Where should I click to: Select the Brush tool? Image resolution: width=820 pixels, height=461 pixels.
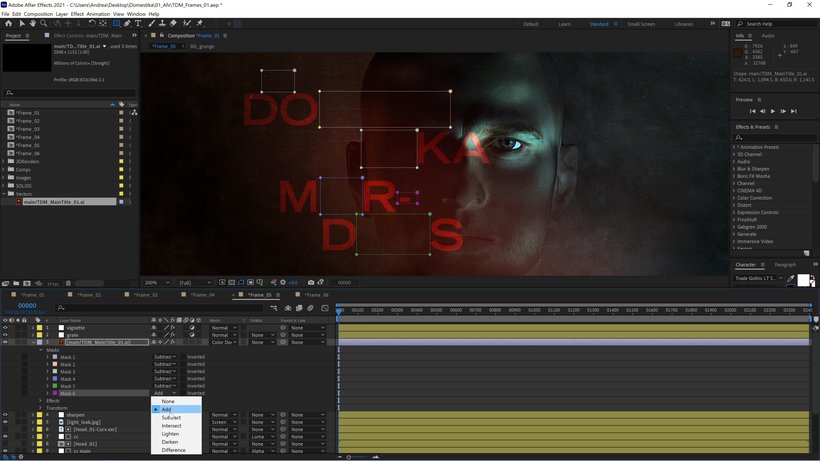click(152, 24)
